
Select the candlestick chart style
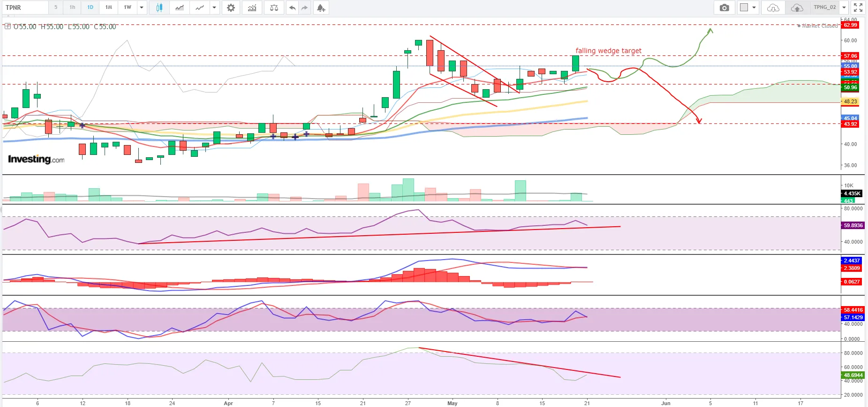(159, 8)
